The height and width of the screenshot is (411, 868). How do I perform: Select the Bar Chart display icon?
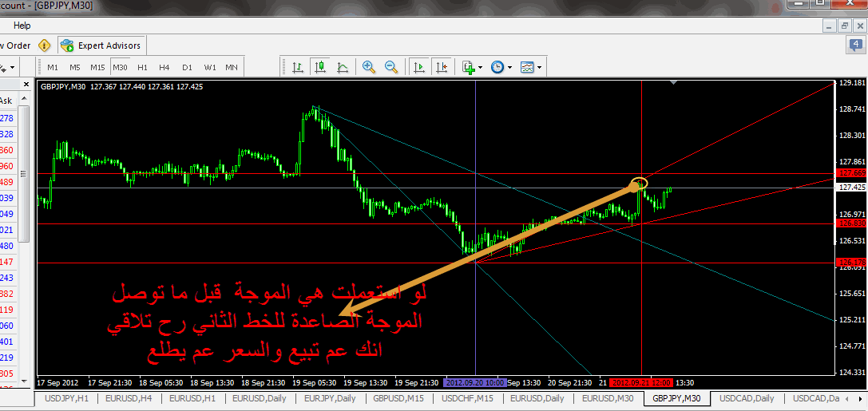coord(298,68)
